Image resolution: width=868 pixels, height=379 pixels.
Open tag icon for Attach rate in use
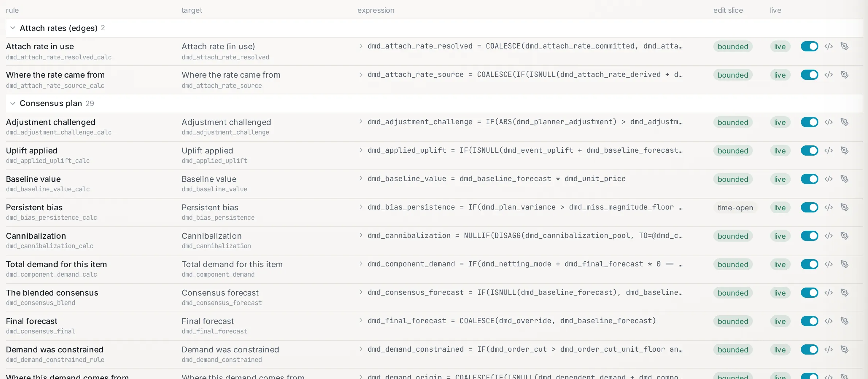pos(845,46)
